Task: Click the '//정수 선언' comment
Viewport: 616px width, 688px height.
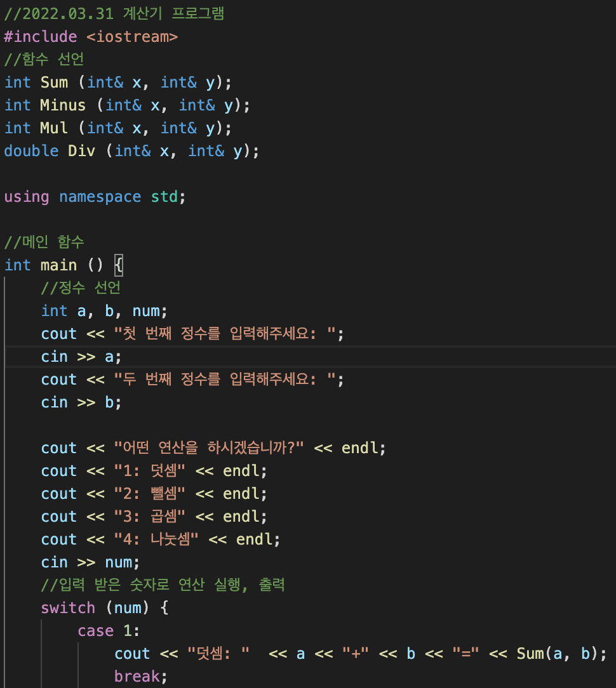Action: click(81, 288)
